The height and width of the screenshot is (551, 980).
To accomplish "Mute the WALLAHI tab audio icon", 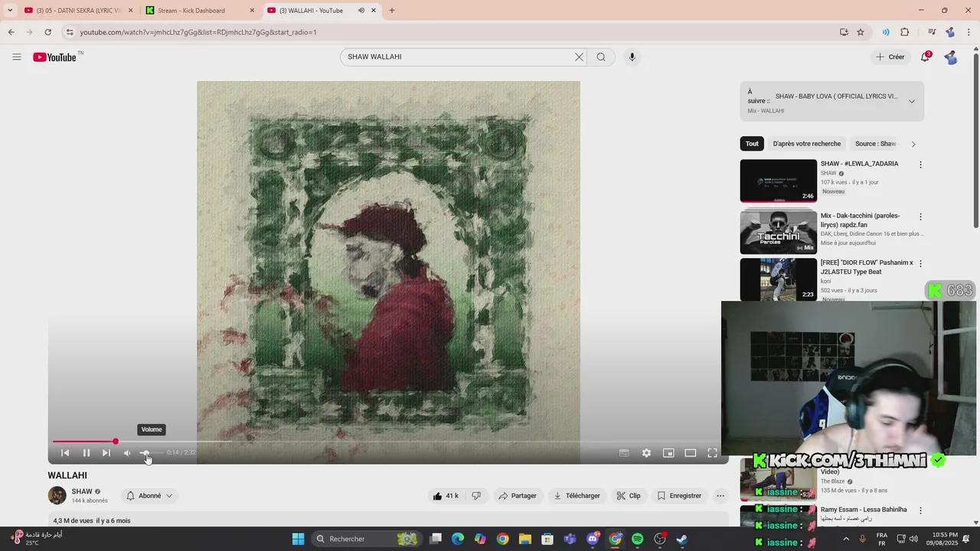I will tap(361, 11).
